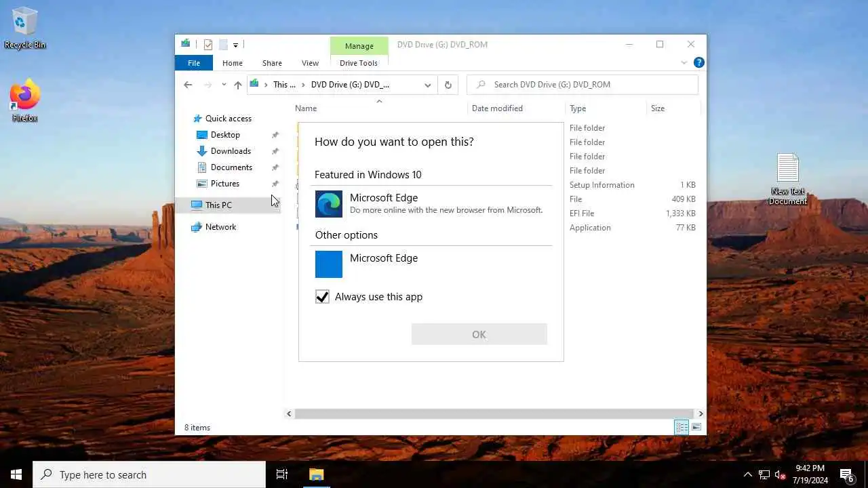Confirm with the OK button
868x488 pixels.
[479, 334]
